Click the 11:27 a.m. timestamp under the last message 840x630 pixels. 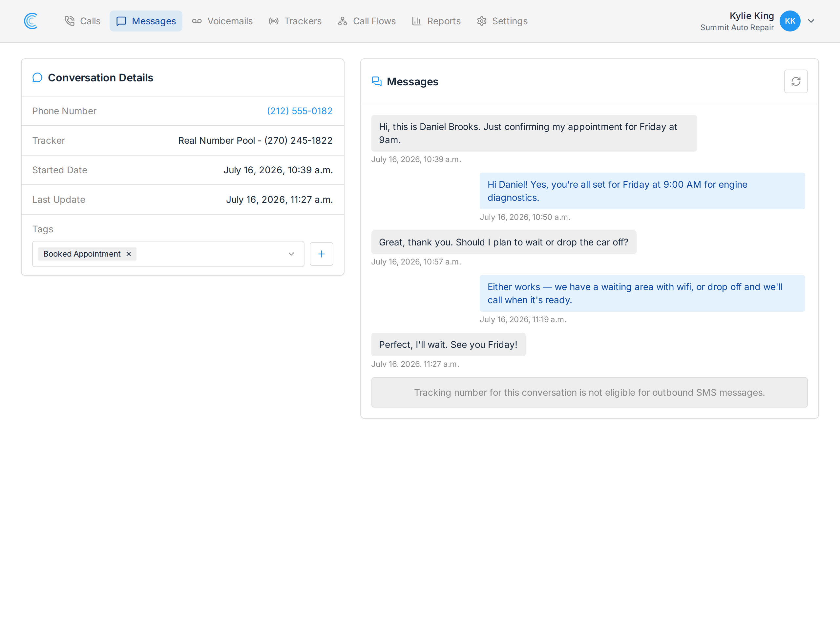coord(415,364)
